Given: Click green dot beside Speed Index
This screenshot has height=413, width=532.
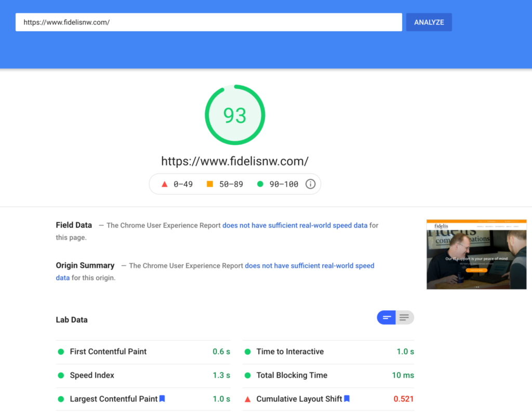Looking at the screenshot, I should coord(61,376).
